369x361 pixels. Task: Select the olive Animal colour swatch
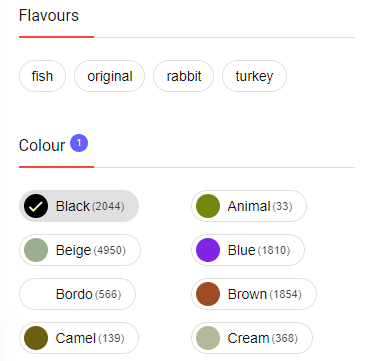tap(208, 206)
